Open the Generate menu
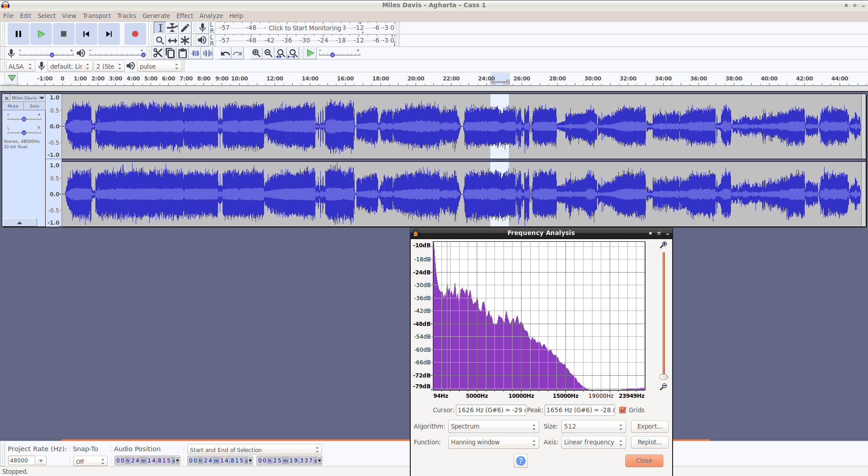Screen dimensions: 868x476 tap(156, 16)
